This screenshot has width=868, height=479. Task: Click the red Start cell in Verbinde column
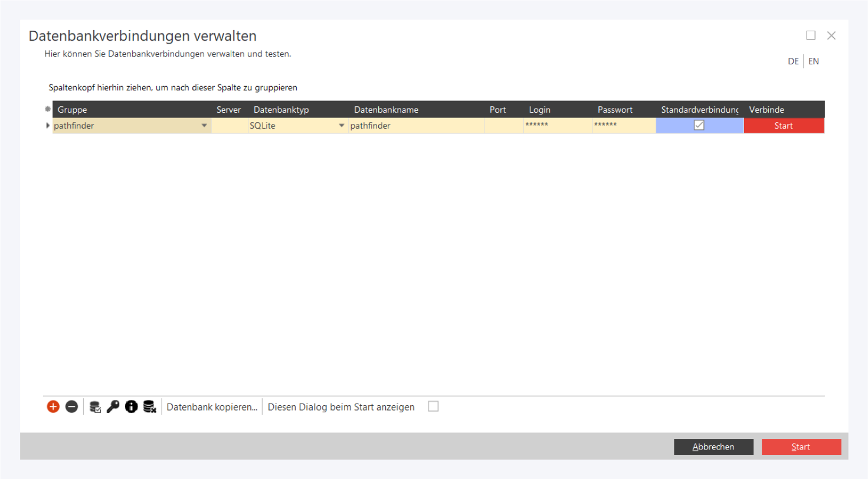[783, 126]
